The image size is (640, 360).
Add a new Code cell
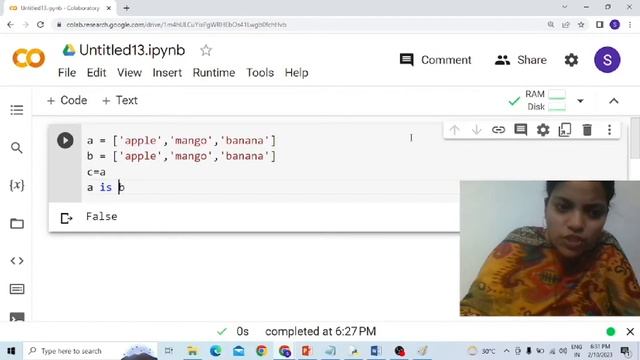tap(67, 100)
